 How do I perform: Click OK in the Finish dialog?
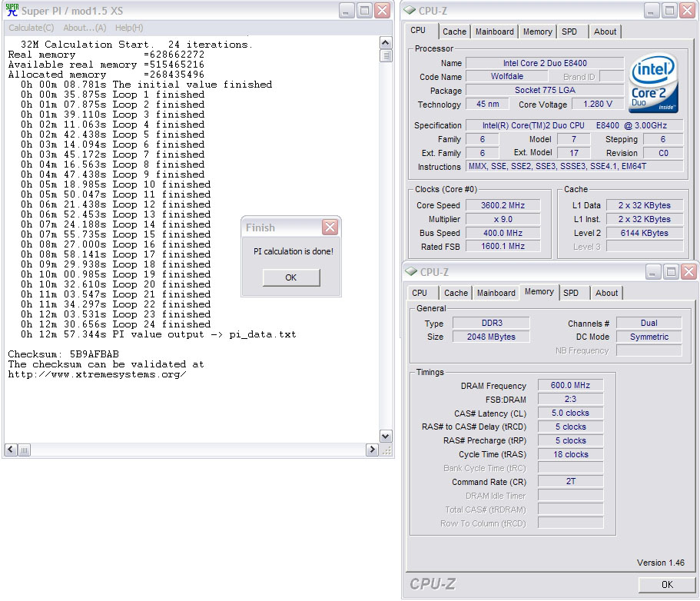click(291, 277)
